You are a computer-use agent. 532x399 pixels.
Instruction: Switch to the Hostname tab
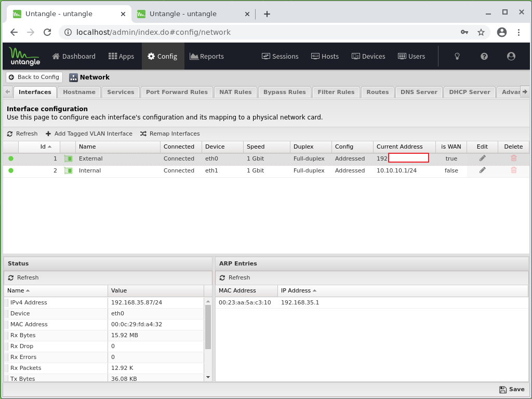[x=79, y=92]
